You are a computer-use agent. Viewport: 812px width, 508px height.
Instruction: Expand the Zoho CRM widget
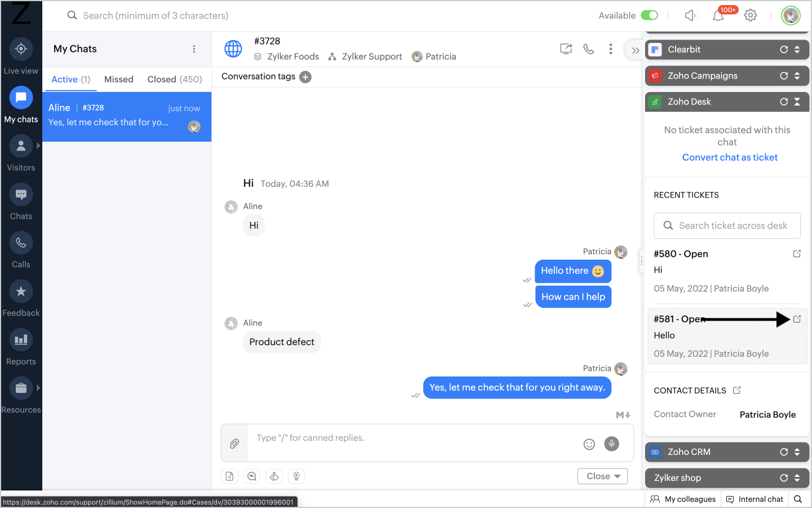point(797,452)
